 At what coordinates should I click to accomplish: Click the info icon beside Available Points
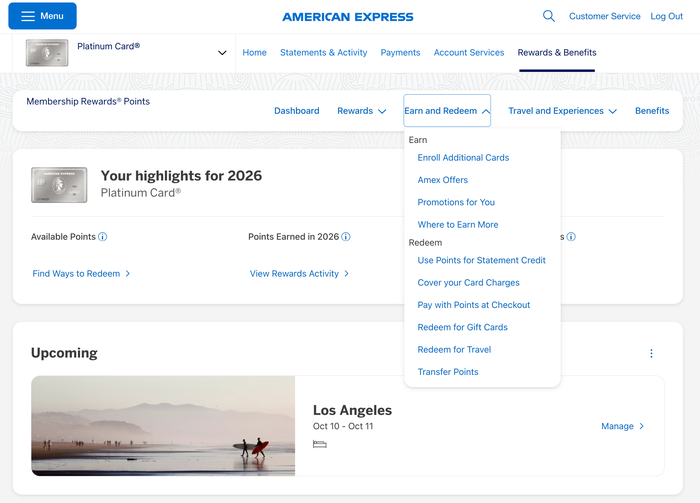[103, 237]
